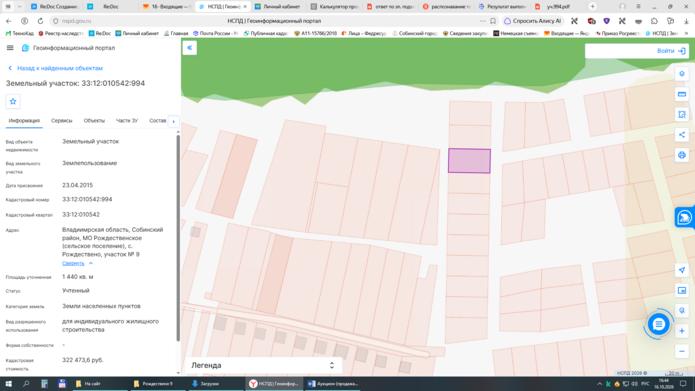Click the Войти login button
Screen dimensions: 695x391
tap(671, 51)
